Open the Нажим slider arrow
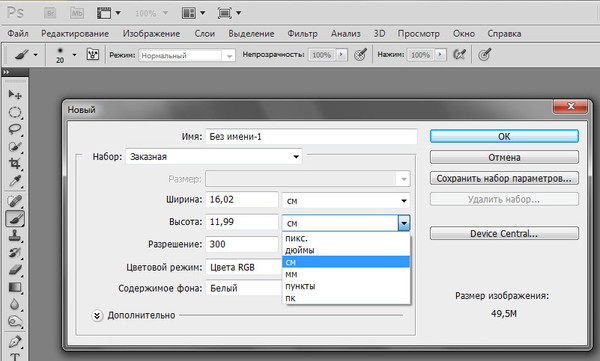600x361 pixels. tap(441, 55)
